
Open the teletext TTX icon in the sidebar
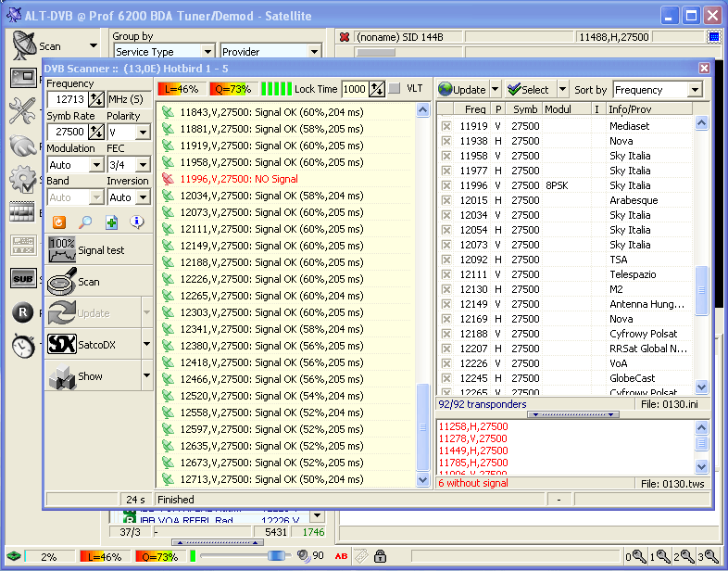(23, 245)
